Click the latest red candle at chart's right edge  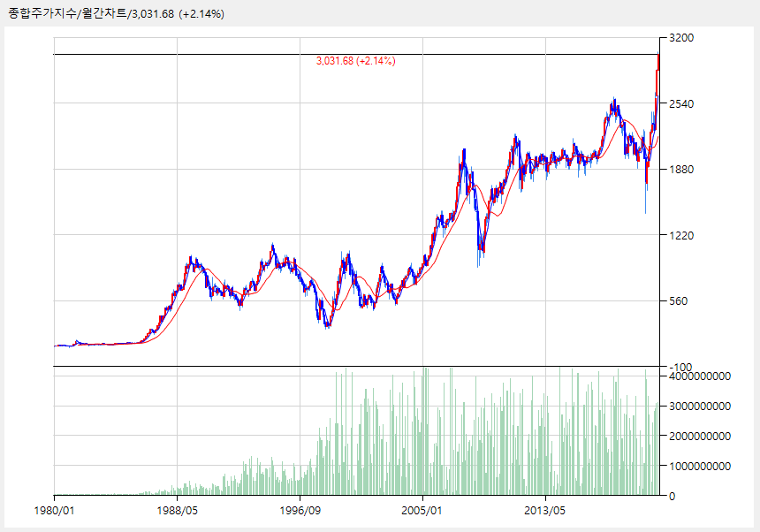click(x=658, y=62)
